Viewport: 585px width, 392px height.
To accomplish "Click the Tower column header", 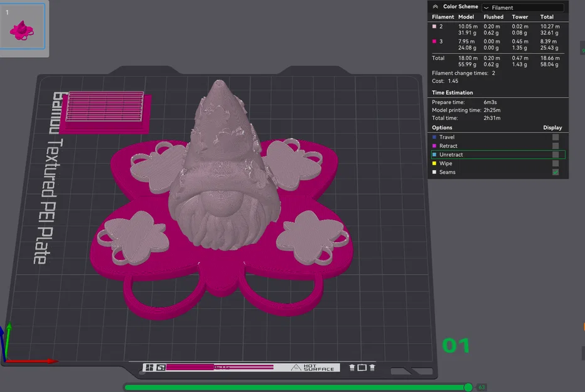I will (520, 17).
